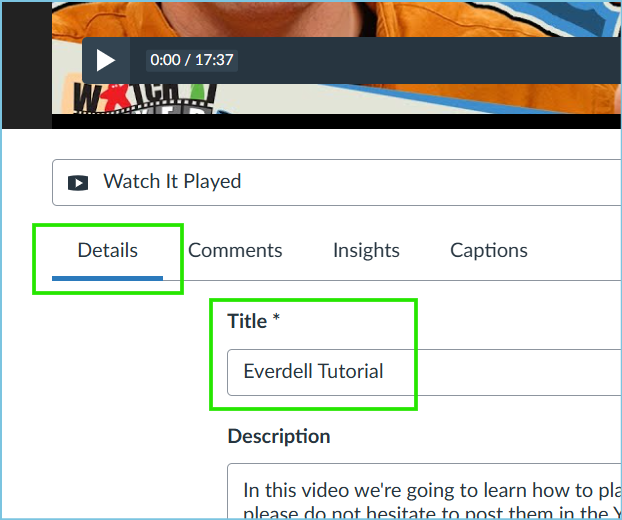Image resolution: width=622 pixels, height=520 pixels.
Task: Select the Watch It Played media field
Action: 337,182
